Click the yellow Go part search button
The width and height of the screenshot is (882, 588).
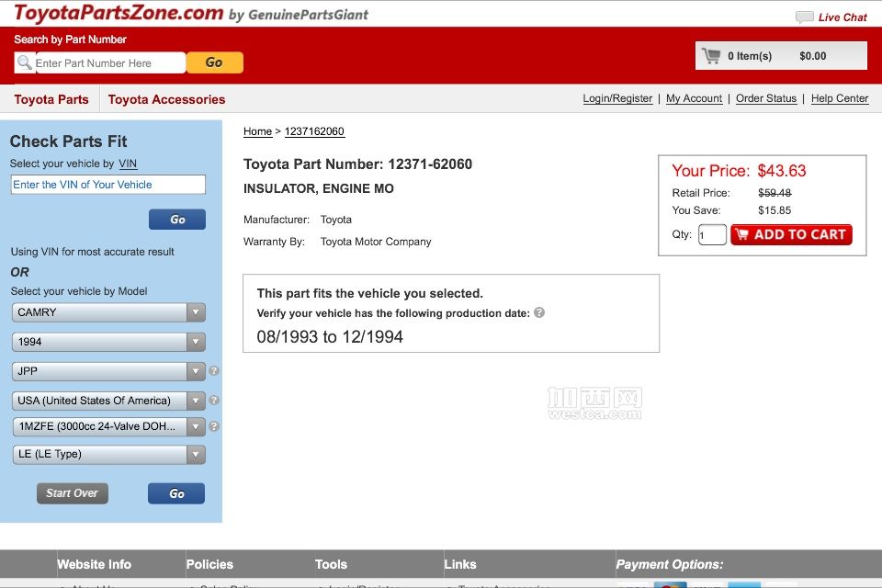point(214,62)
